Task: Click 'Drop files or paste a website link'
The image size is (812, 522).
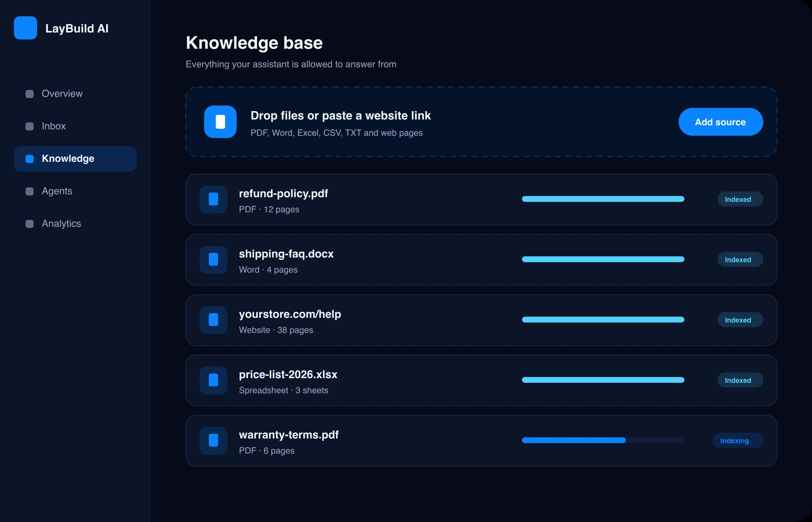Action: pyautogui.click(x=340, y=116)
